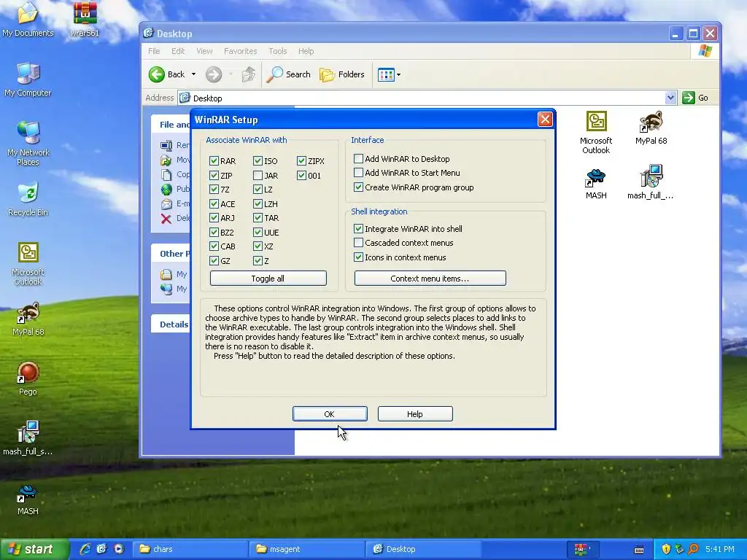This screenshot has width=747, height=560.
Task: Uncheck Create WinRAR program group
Action: click(x=358, y=187)
